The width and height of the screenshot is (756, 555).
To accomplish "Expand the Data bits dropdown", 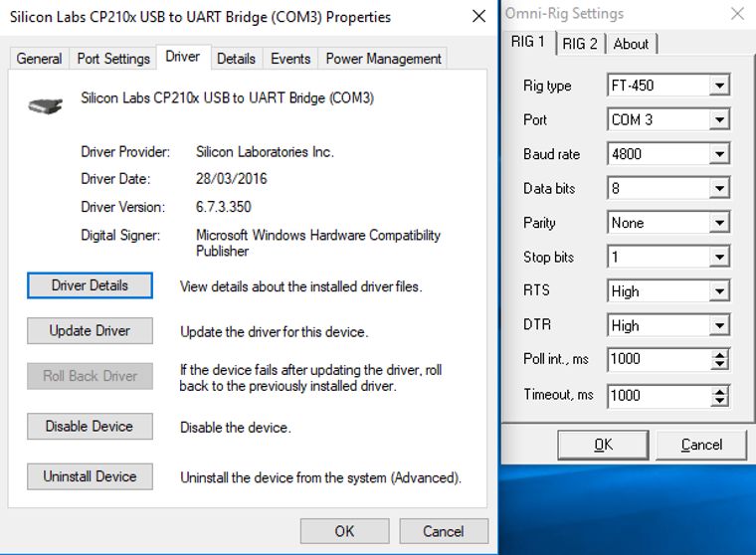I will point(719,189).
